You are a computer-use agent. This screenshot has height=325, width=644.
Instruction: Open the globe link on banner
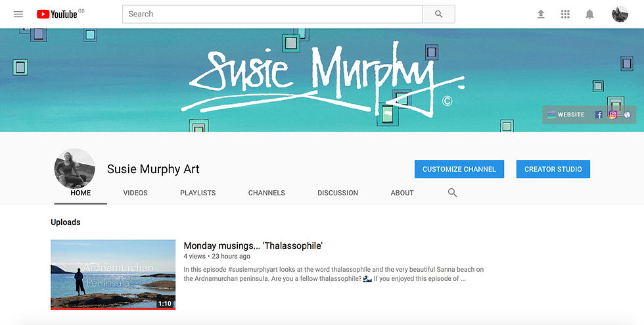pyautogui.click(x=627, y=114)
